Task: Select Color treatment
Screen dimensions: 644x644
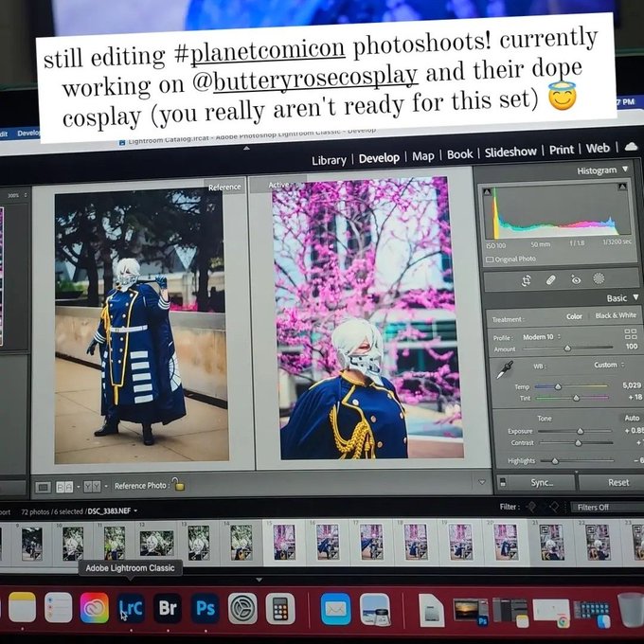Action: coord(574,316)
